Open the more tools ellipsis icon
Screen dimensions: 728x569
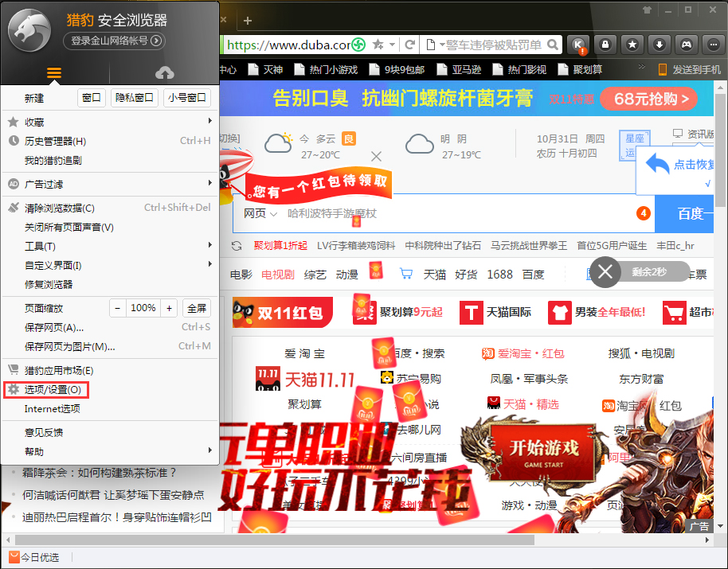(713, 44)
